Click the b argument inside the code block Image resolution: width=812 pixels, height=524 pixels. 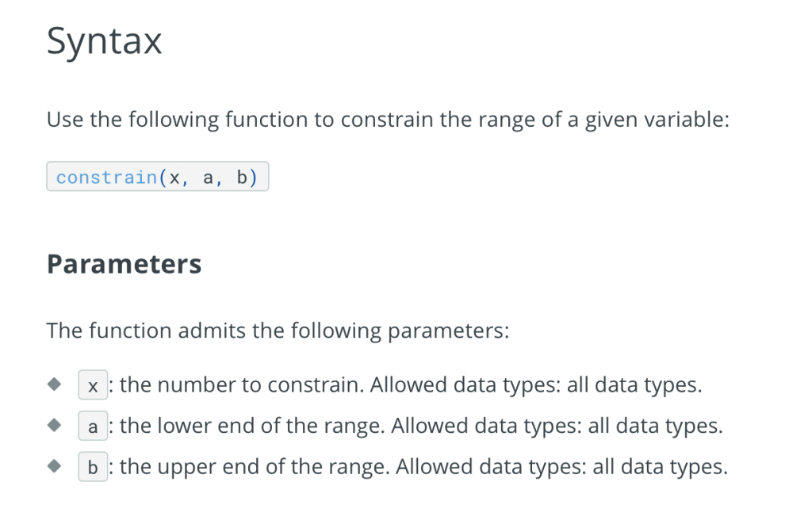[242, 177]
